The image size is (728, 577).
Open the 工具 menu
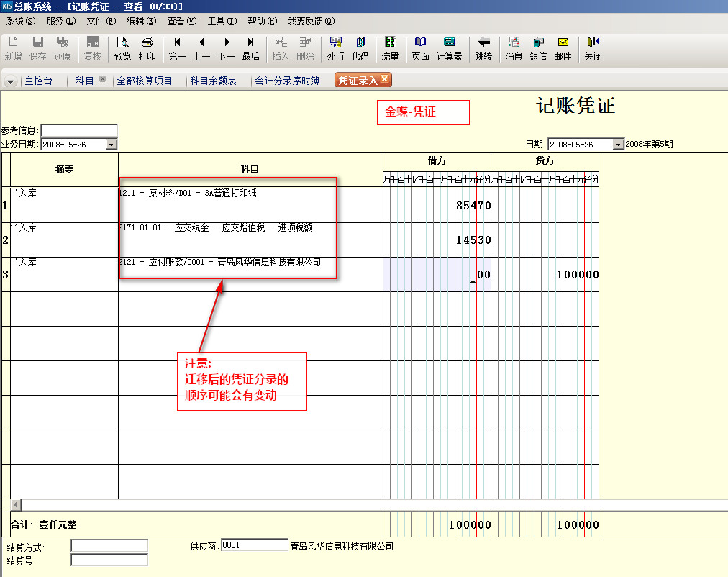tap(221, 22)
